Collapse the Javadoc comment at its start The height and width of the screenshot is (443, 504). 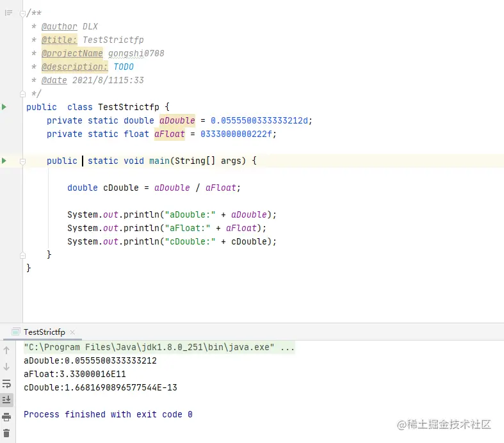(x=22, y=14)
